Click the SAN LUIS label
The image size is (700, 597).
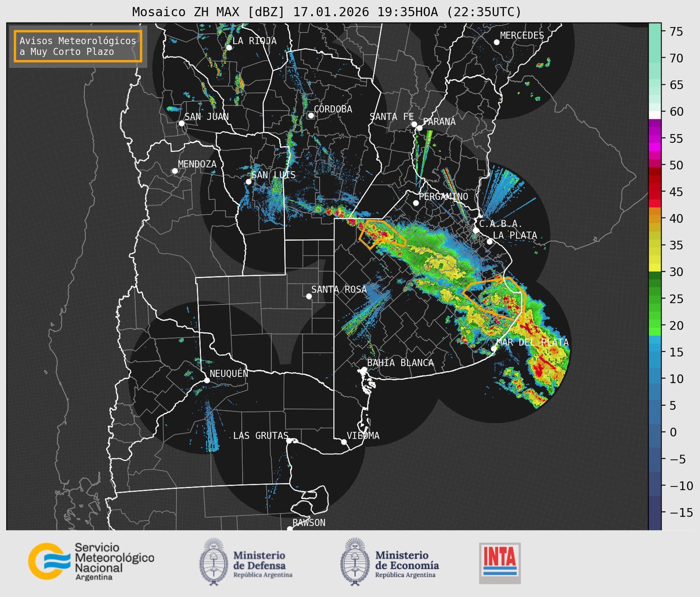pos(273,175)
